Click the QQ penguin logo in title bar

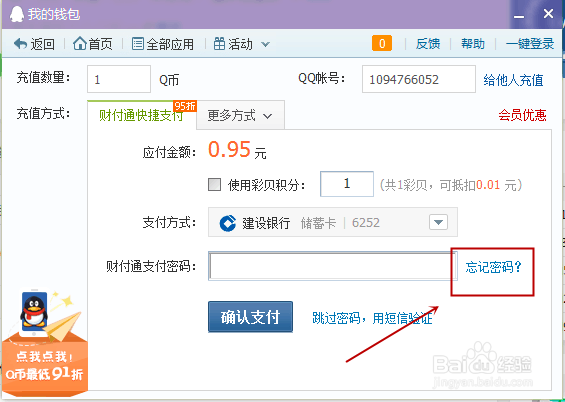17,14
